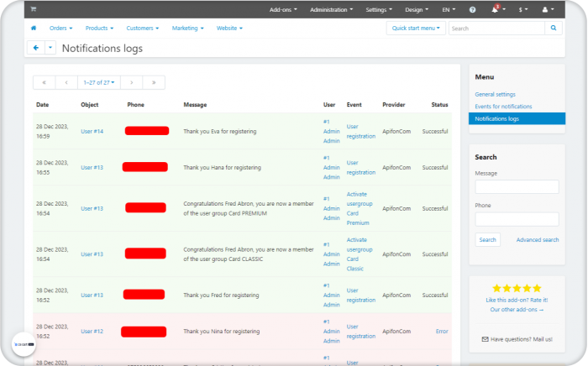Screen dimensions: 588x366
Task: Select the '28 Dec 2023, 16:59' date cell
Action: click(52, 132)
